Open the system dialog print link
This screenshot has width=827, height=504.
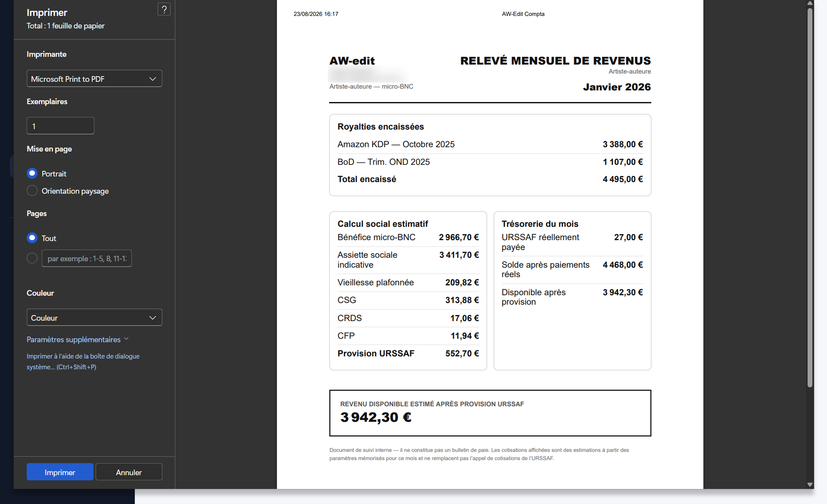pyautogui.click(x=83, y=362)
